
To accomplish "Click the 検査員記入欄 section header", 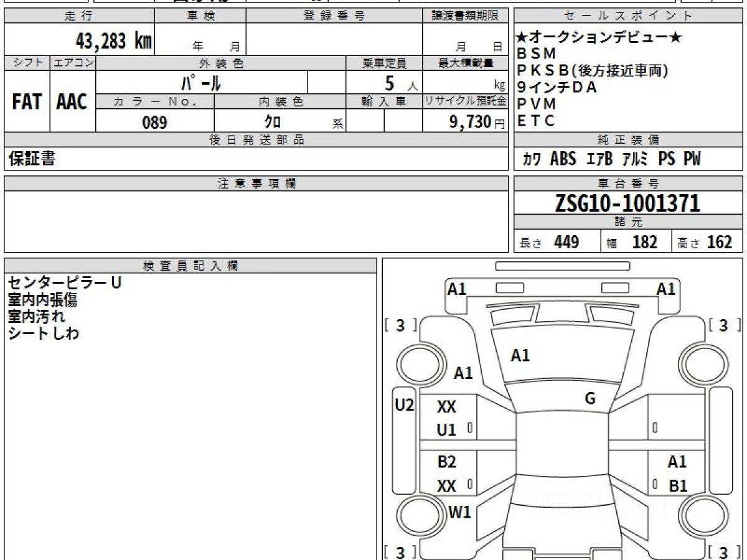I will (190, 266).
